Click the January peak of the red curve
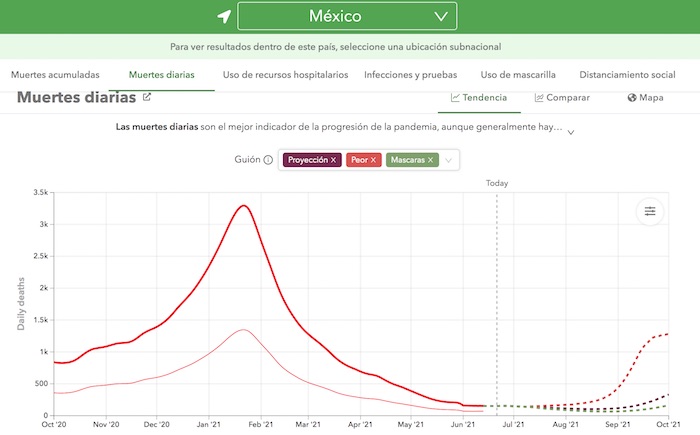Screen dimensions: 700x435 coord(243,206)
